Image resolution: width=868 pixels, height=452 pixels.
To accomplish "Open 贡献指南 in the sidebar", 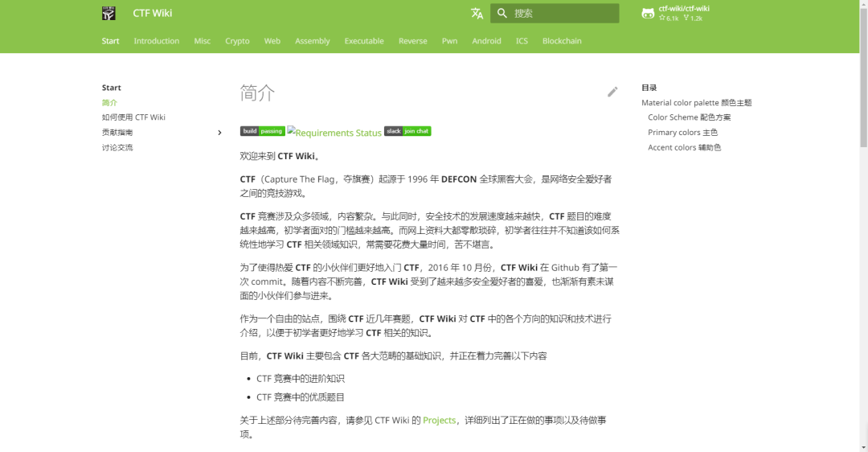I will (x=117, y=133).
